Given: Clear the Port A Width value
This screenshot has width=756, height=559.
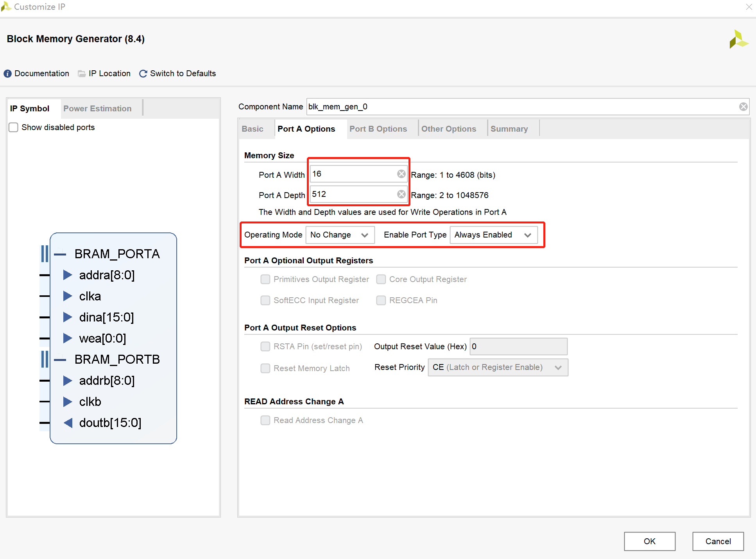Looking at the screenshot, I should 401,174.
